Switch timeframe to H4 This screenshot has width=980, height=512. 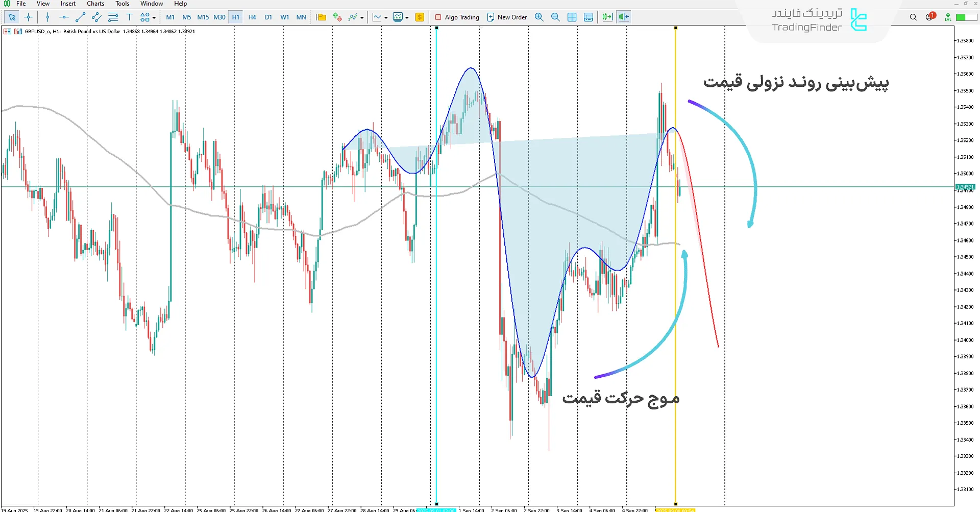252,17
